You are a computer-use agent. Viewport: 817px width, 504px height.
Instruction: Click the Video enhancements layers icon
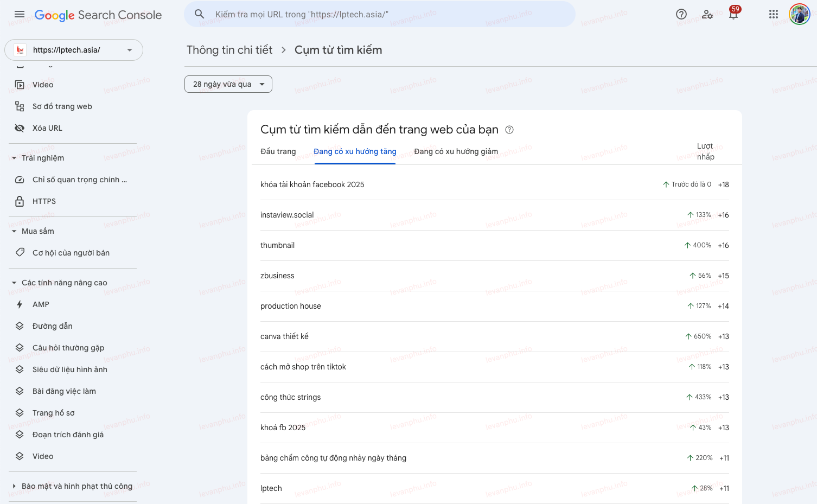[20, 456]
